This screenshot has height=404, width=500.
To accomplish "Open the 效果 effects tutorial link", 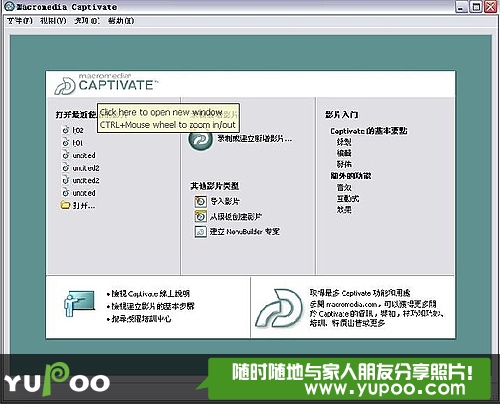I will (x=344, y=210).
